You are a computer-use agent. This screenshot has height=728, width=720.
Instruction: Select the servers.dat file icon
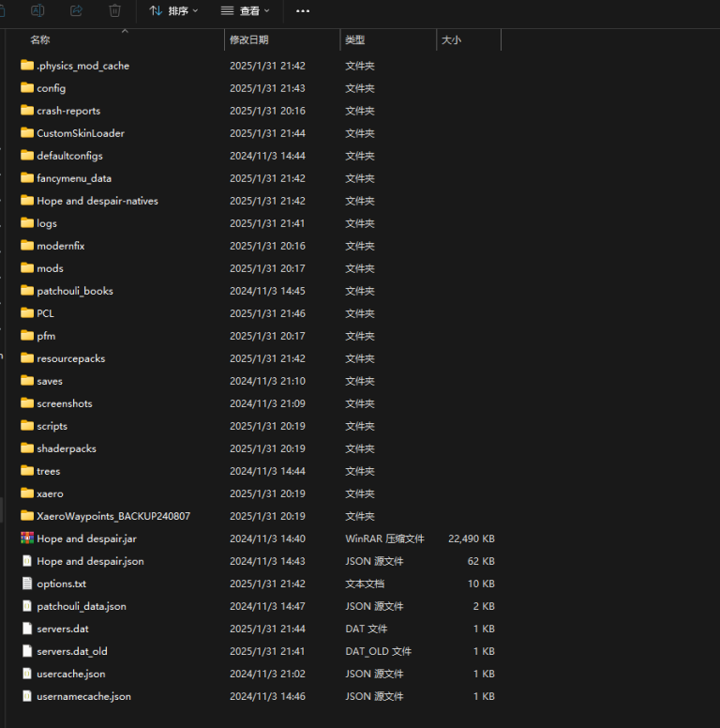pyautogui.click(x=27, y=629)
